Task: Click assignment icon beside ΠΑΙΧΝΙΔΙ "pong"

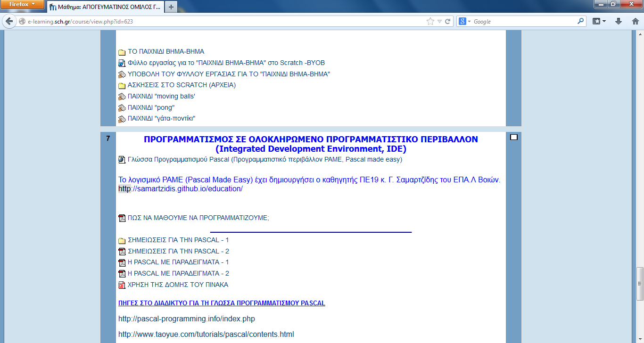Action: [x=122, y=108]
